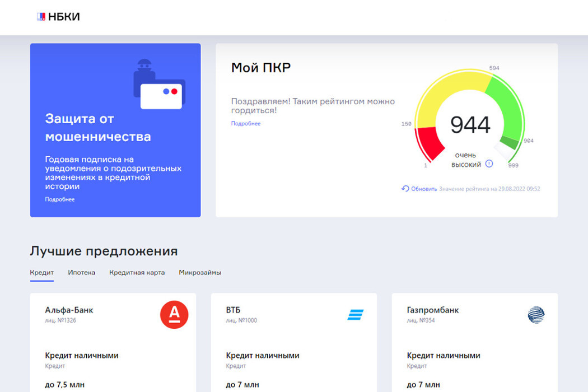This screenshot has width=588, height=392.
Task: Click the Мой ПКР heading
Action: [x=260, y=68]
